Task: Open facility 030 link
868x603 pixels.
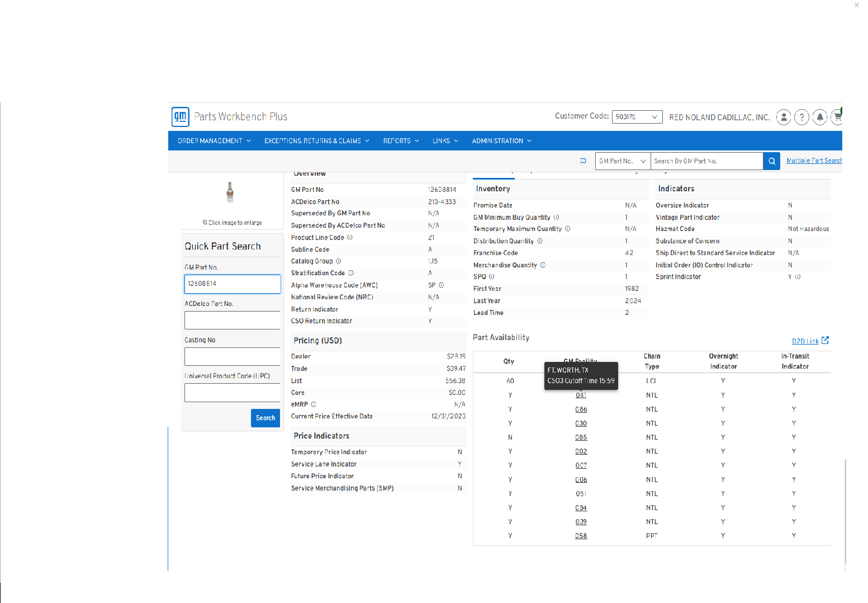Action: point(581,423)
